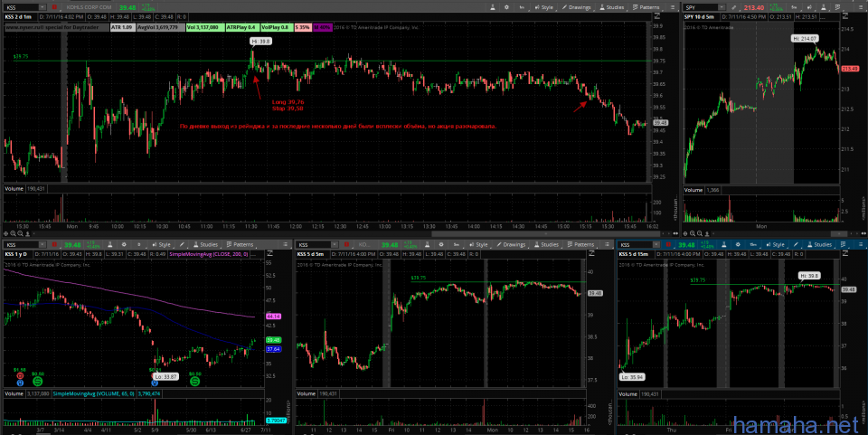
Task: Open the 5m timeframe selector in SPY chart
Action: [794, 7]
